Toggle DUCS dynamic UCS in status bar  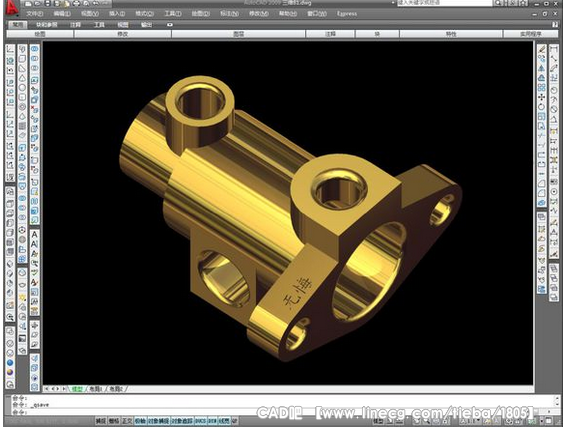tap(201, 421)
